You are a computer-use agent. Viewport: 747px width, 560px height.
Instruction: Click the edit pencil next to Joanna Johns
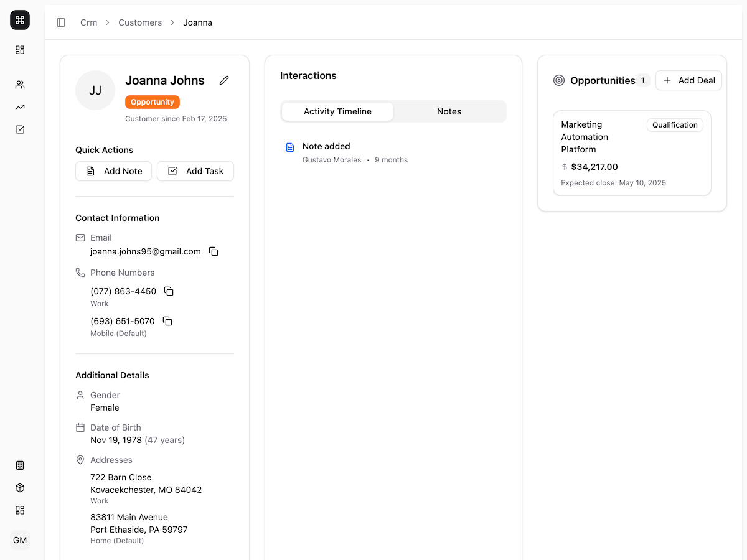[223, 80]
